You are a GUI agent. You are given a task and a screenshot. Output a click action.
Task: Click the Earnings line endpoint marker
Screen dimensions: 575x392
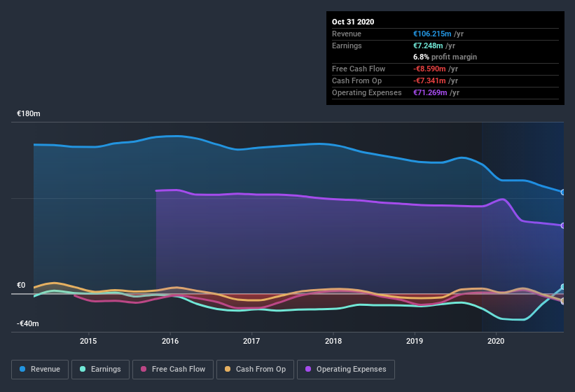coord(562,287)
